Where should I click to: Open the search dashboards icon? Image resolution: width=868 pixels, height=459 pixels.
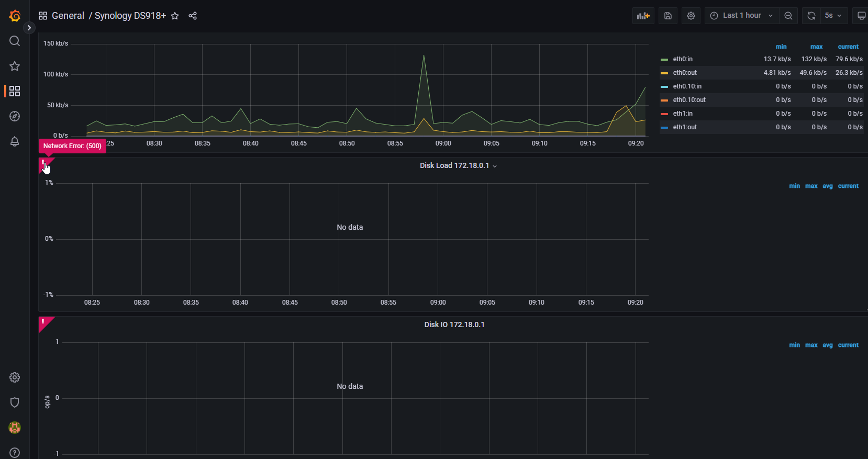15,41
